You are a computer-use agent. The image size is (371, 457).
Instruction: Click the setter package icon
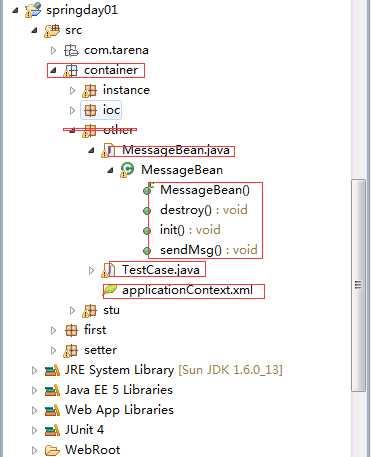[70, 350]
